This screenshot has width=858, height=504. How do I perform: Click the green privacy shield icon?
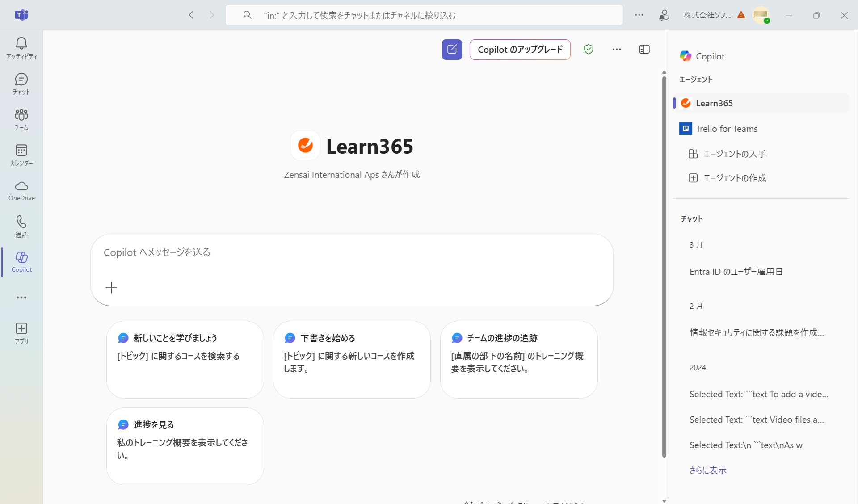point(588,49)
